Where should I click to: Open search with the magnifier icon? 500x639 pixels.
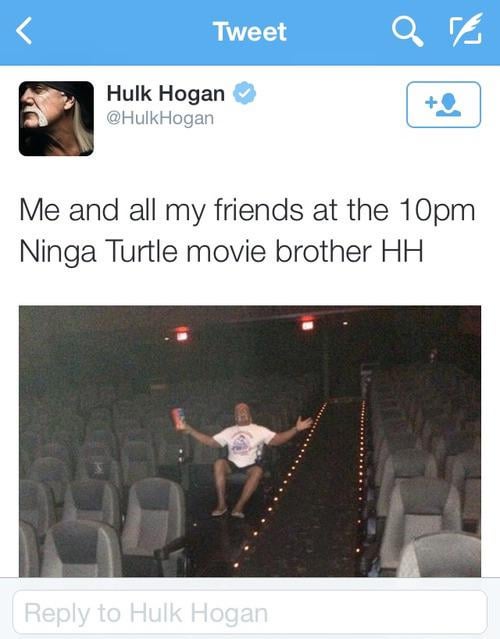click(407, 32)
